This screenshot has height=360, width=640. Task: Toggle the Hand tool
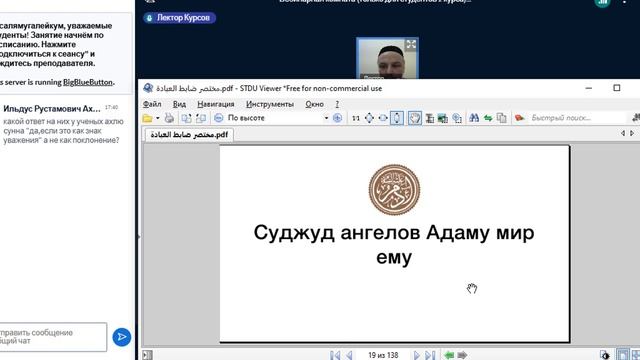(415, 118)
